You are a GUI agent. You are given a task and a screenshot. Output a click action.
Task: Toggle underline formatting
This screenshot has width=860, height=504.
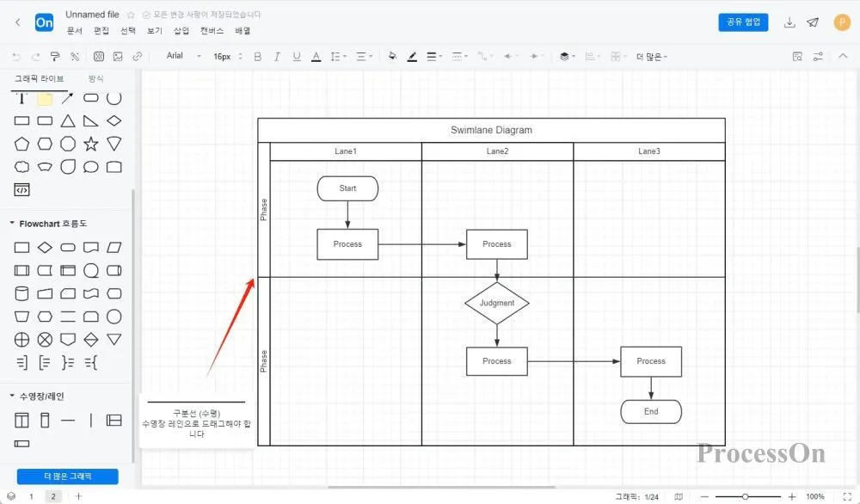297,57
